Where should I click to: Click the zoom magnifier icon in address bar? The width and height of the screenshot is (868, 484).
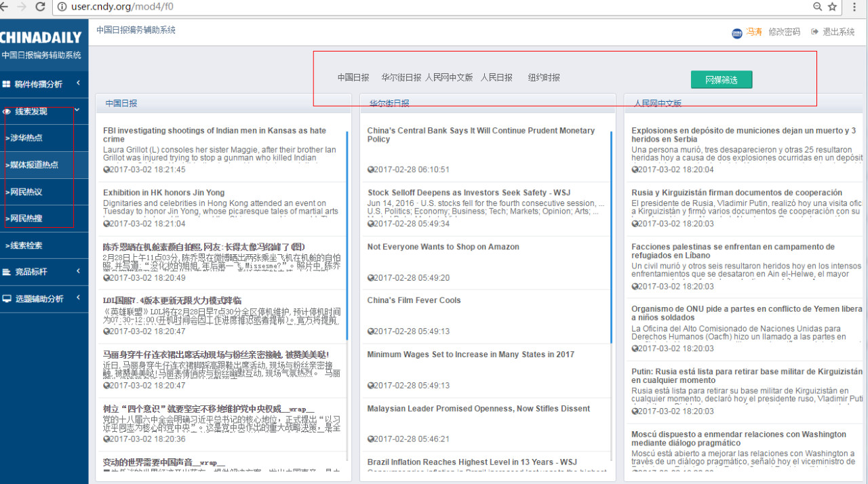[x=818, y=7]
